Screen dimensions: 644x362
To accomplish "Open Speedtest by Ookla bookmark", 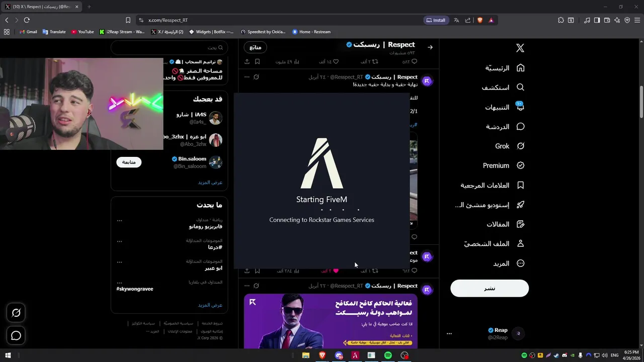I will click(x=263, y=32).
